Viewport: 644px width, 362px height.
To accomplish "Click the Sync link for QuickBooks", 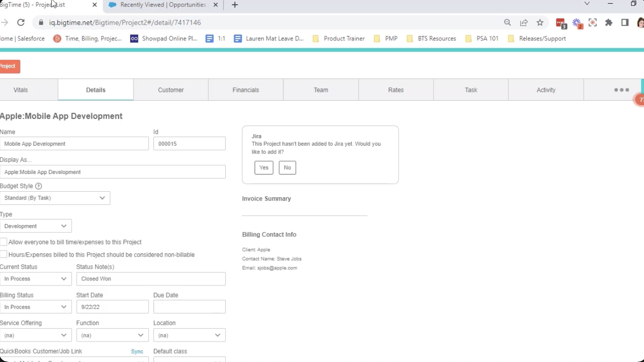I will click(x=137, y=351).
